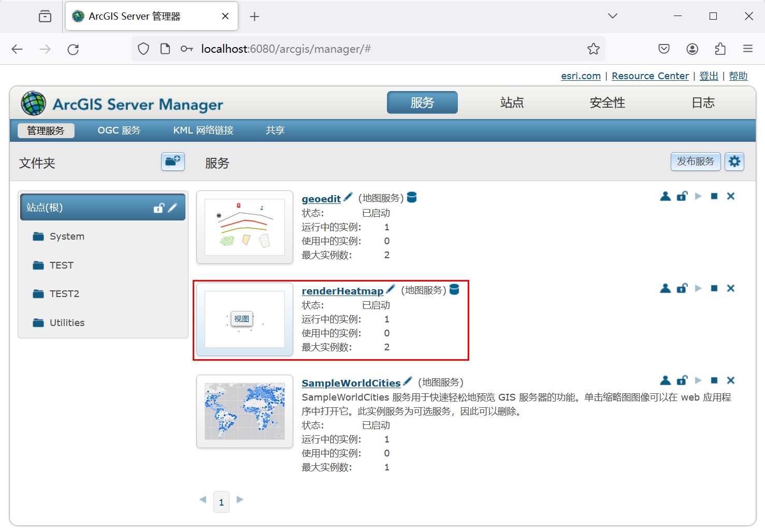Delete the geoedit service with X icon
Screen dimensions: 765x532
(731, 196)
